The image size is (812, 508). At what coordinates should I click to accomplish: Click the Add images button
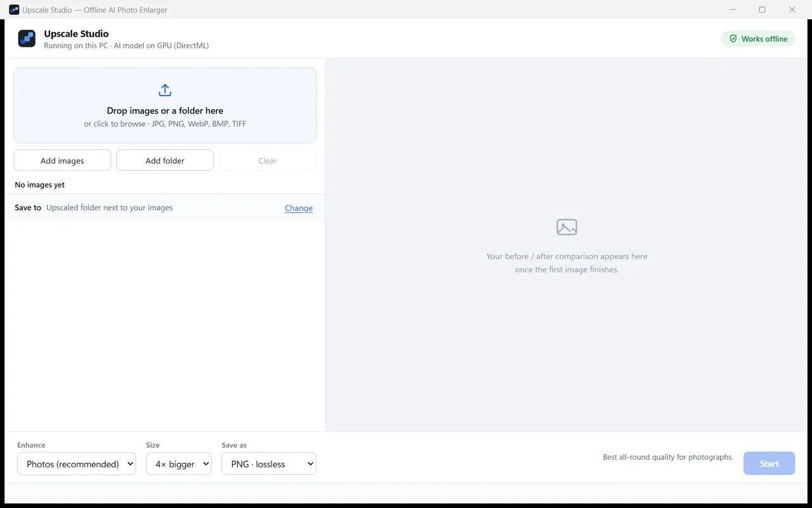62,161
